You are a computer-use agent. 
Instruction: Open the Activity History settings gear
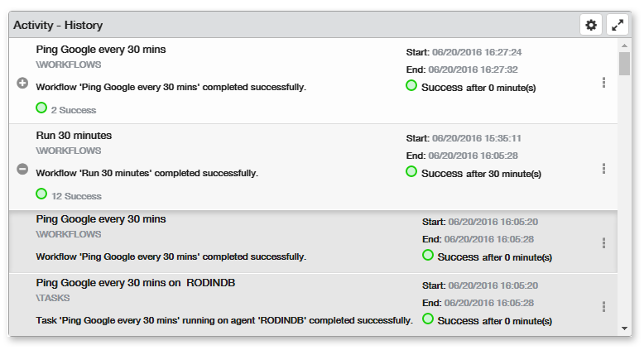(591, 26)
